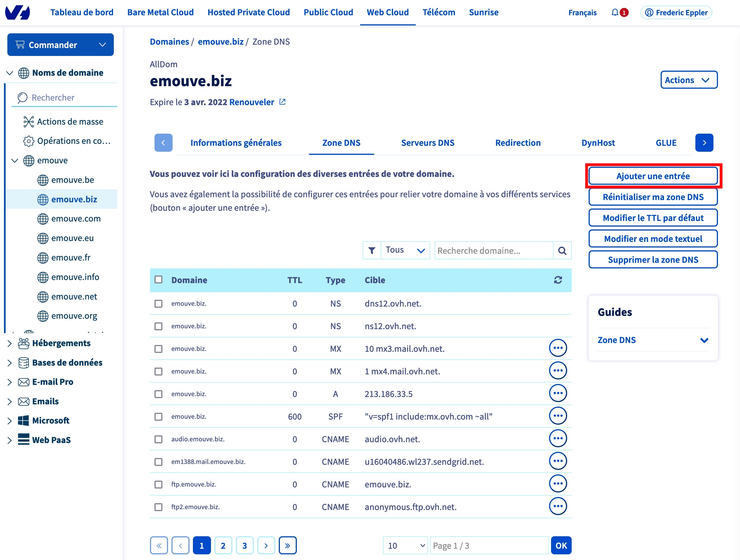This screenshot has width=740, height=560.
Task: Check the box for 1 mx4.mail.ovh.net. row
Action: [158, 372]
